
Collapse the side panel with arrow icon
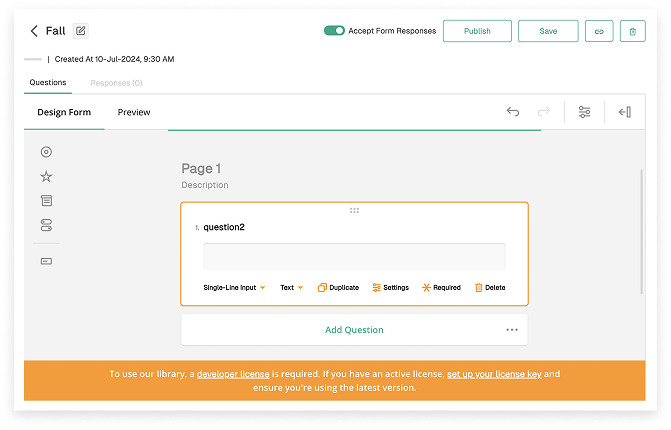pos(625,112)
